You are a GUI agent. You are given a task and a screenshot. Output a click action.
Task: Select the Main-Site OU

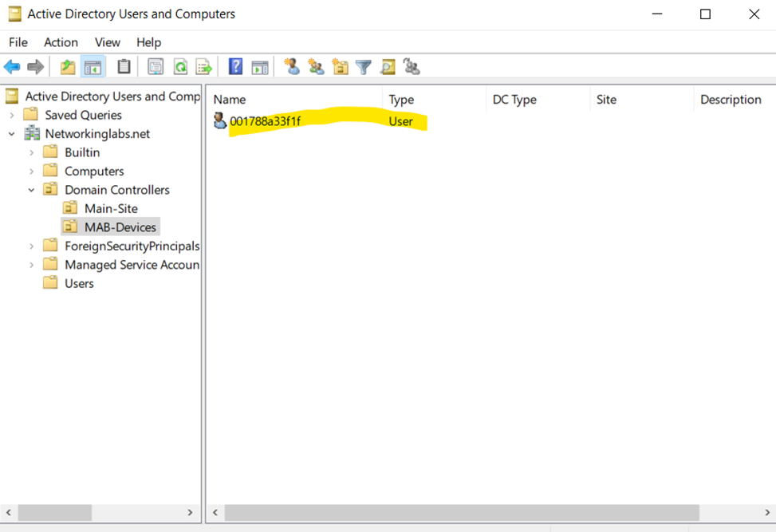111,209
